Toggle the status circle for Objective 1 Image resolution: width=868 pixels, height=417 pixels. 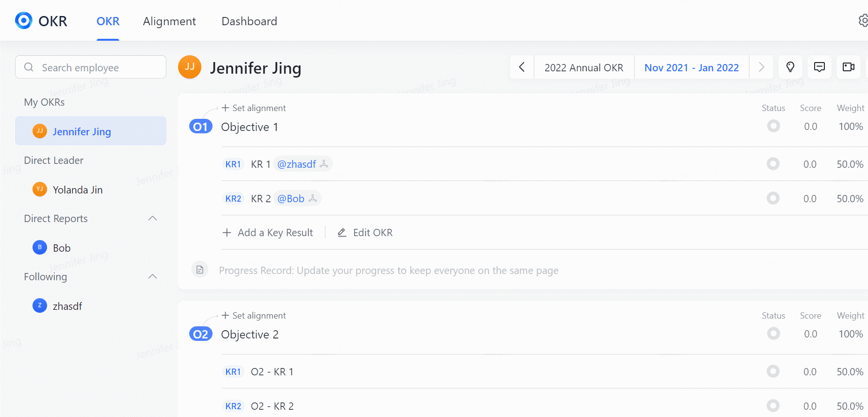point(773,127)
